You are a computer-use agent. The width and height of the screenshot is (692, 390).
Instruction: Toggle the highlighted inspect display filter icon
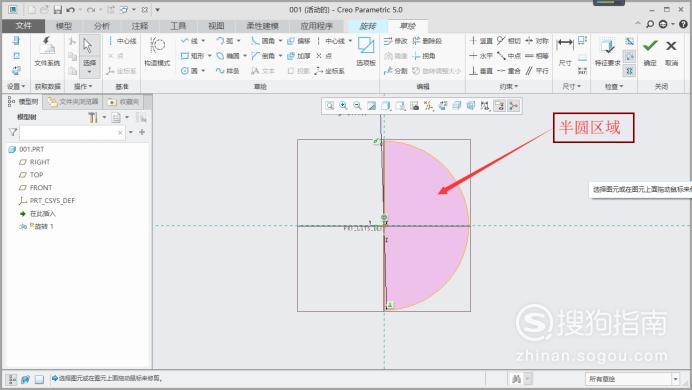[629, 71]
